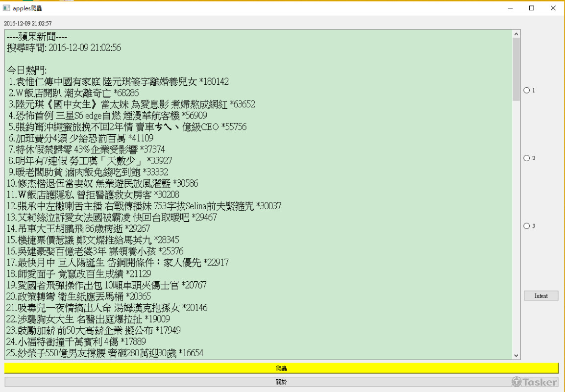Click news item 17 巨人陽誕生
The image size is (565, 392).
tap(118, 263)
